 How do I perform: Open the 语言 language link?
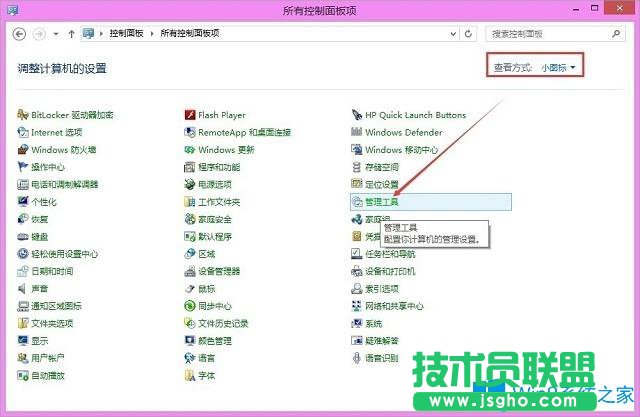click(207, 358)
